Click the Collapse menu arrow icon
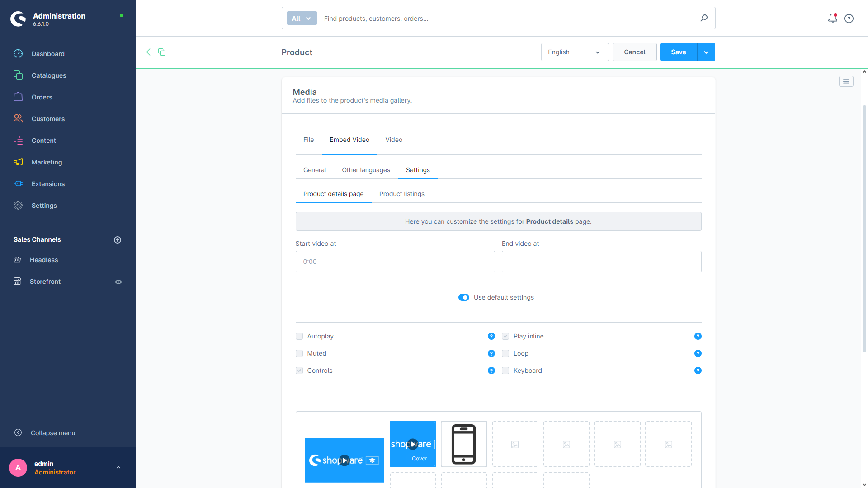868x488 pixels. pyautogui.click(x=18, y=433)
